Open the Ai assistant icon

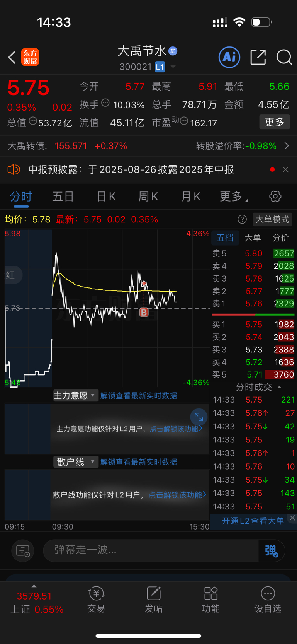pos(229,57)
